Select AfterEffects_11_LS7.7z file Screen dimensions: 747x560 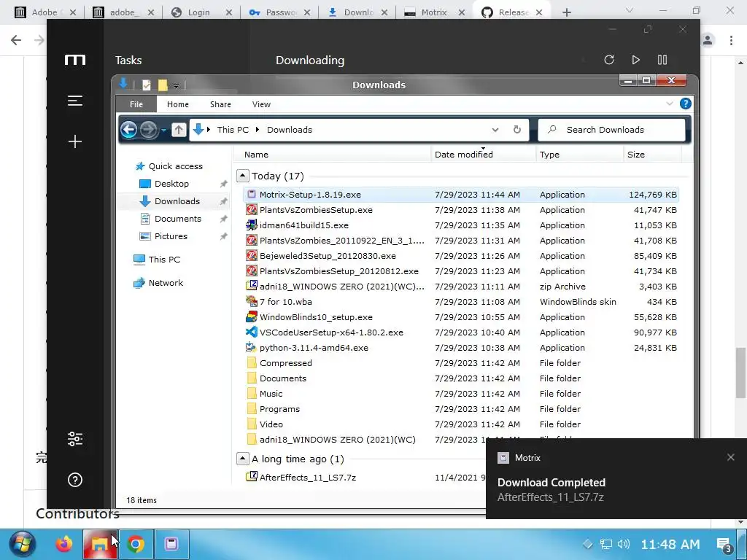click(x=365, y=477)
